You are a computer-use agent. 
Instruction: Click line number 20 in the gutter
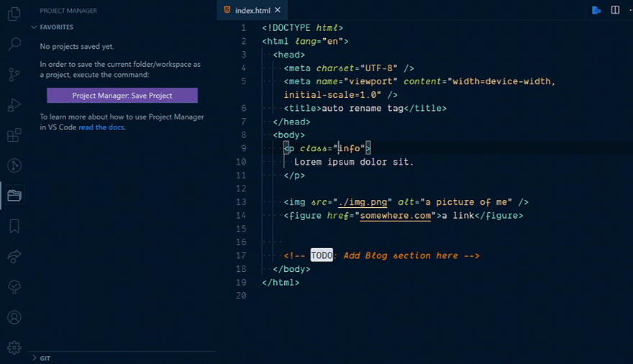point(241,296)
